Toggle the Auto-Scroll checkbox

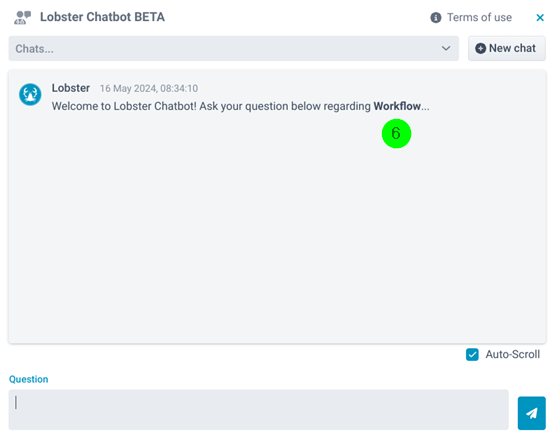(x=472, y=355)
